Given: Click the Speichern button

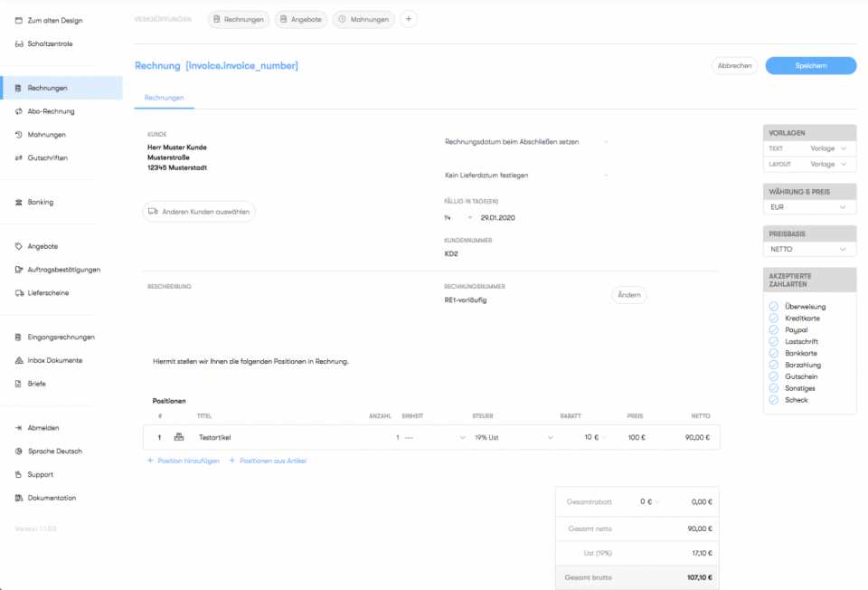Looking at the screenshot, I should pyautogui.click(x=811, y=65).
